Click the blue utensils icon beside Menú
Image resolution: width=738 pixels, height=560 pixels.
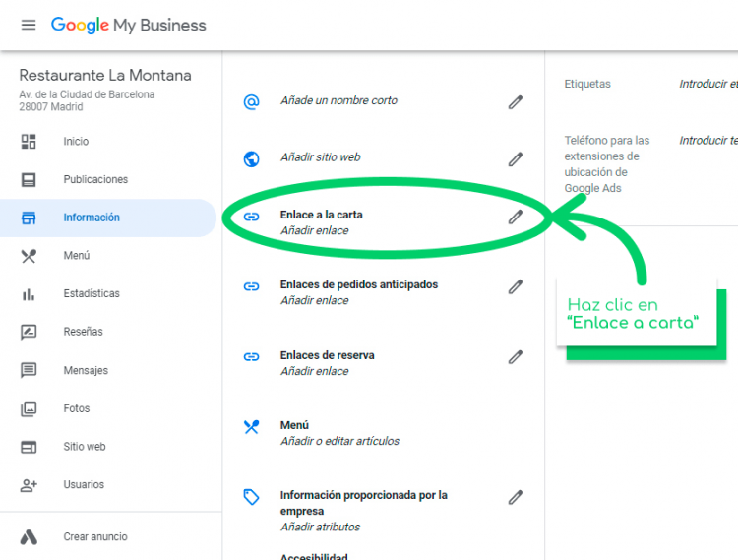pyautogui.click(x=251, y=427)
